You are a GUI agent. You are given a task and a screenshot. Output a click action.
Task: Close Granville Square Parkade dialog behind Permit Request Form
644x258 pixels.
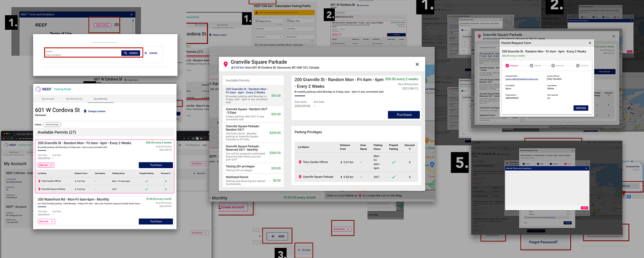click(x=613, y=36)
